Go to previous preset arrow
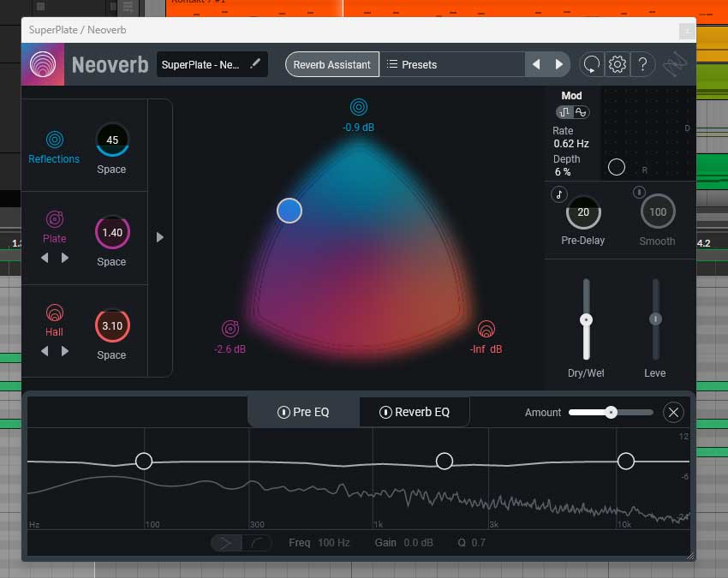Viewport: 728px width, 578px height. tap(536, 64)
